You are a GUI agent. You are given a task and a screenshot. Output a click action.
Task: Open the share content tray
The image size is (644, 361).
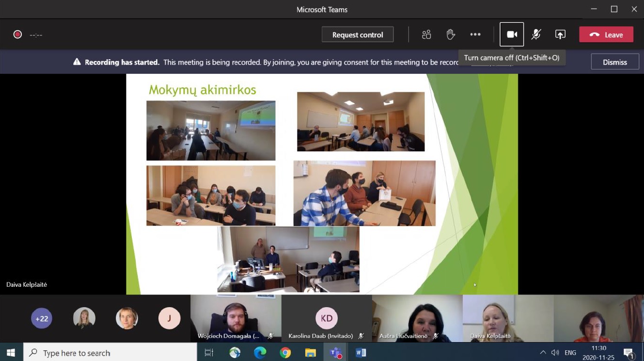(x=560, y=34)
